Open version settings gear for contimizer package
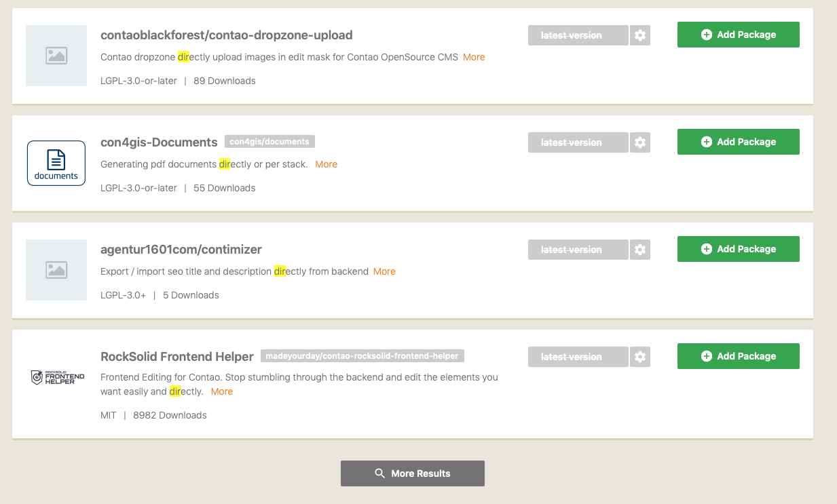This screenshot has width=837, height=504. tap(640, 250)
